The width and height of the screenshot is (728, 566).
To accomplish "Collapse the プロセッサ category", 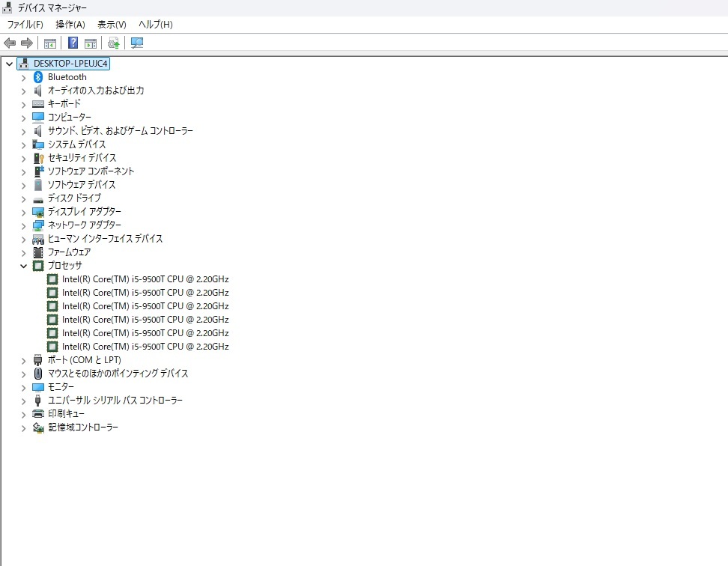I will click(24, 267).
